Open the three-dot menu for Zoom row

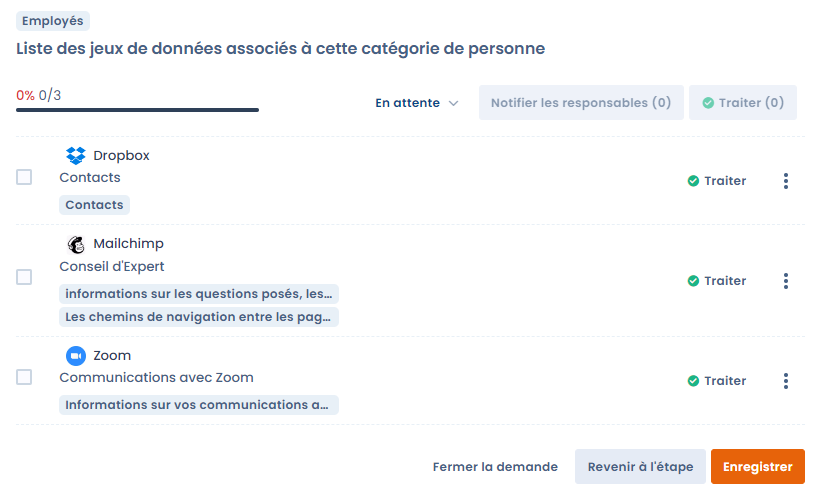[786, 381]
